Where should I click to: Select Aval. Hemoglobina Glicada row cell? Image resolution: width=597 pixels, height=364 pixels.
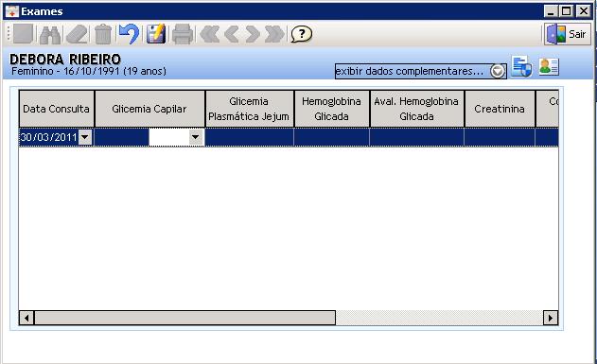417,137
